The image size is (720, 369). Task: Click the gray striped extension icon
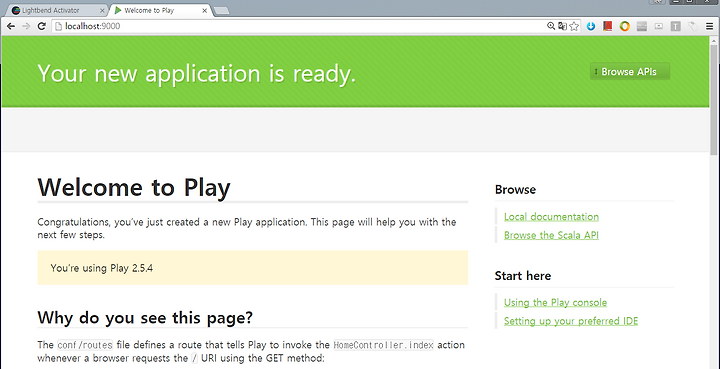[x=641, y=27]
